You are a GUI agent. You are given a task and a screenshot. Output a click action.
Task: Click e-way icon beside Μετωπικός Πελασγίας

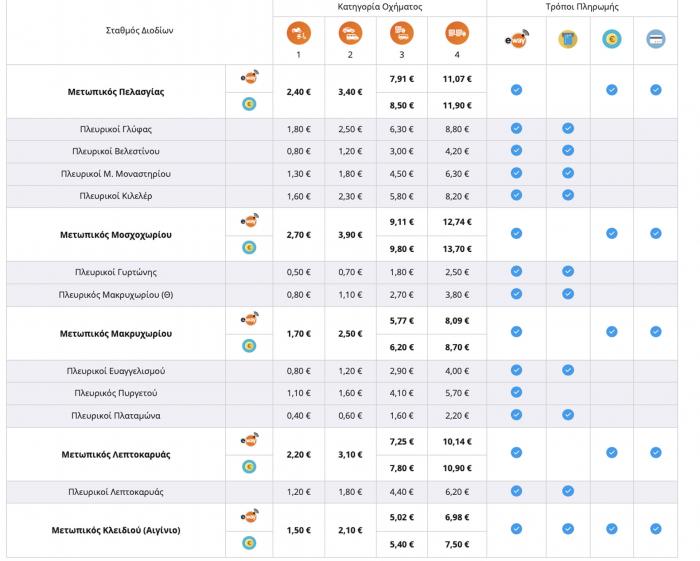click(249, 77)
